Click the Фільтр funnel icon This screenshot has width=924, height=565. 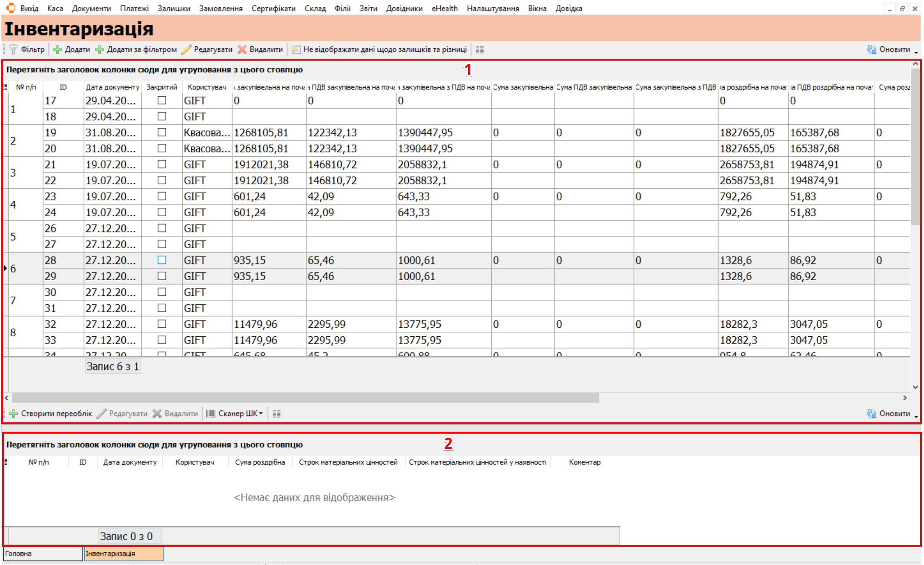(14, 49)
